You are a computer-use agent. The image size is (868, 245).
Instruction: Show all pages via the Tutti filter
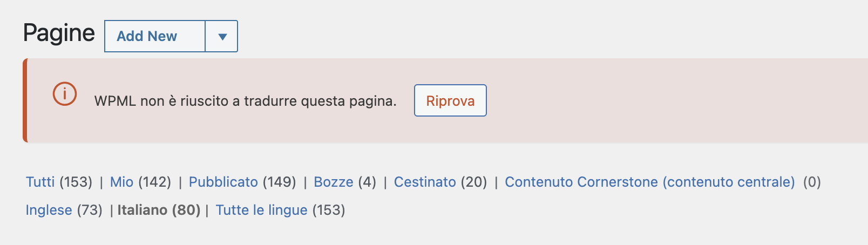[x=40, y=182]
